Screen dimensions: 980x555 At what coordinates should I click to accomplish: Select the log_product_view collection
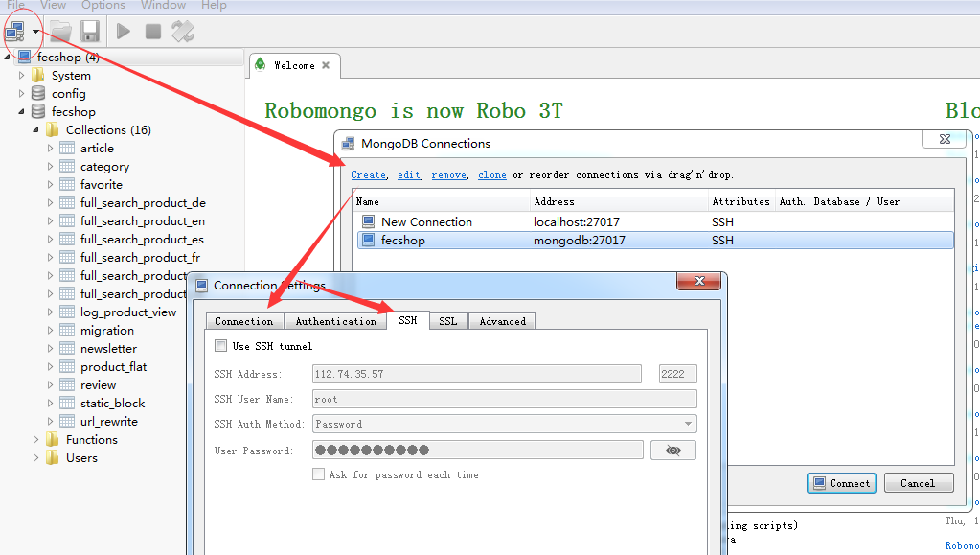128,312
